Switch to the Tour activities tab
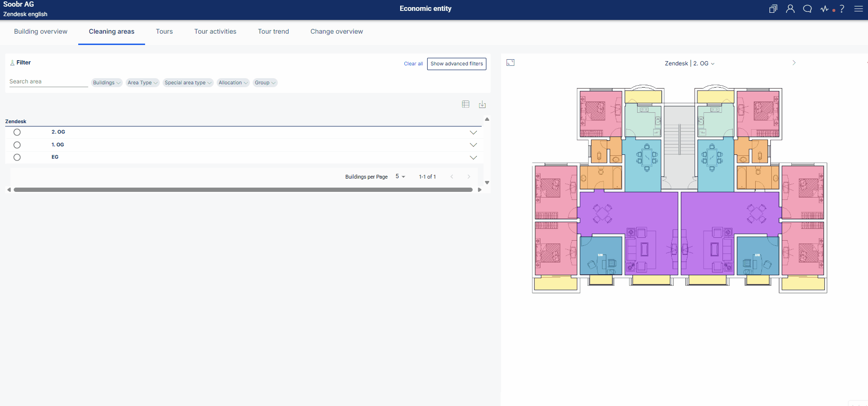 click(x=215, y=31)
